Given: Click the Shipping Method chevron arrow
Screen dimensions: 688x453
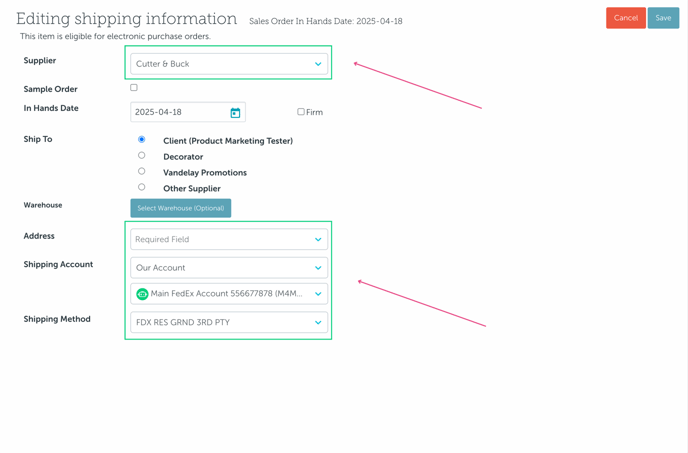Looking at the screenshot, I should click(318, 323).
